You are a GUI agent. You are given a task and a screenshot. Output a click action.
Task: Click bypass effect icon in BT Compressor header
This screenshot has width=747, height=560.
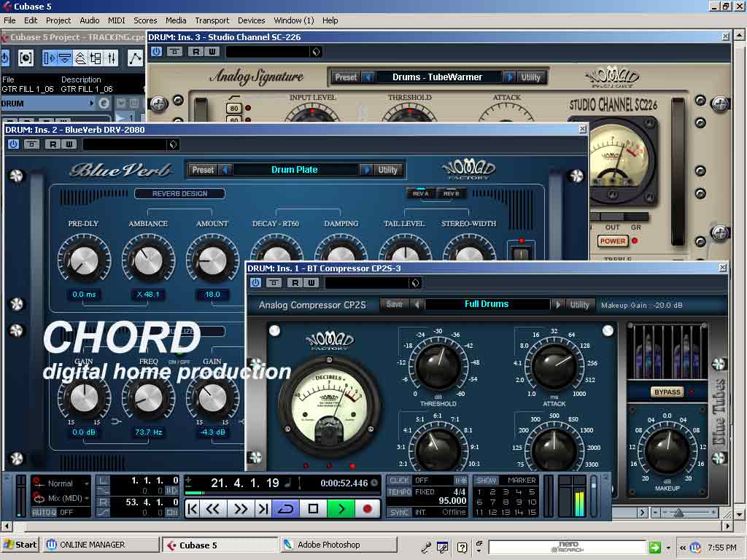(274, 283)
